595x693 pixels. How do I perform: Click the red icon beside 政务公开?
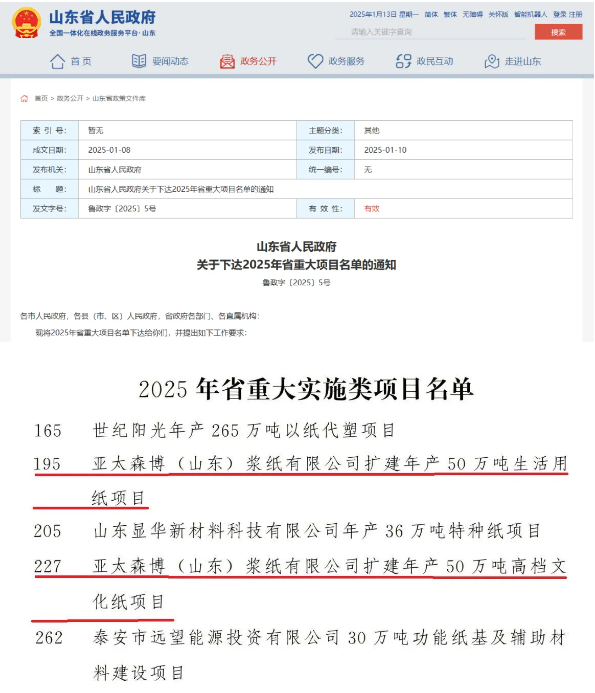[227, 61]
